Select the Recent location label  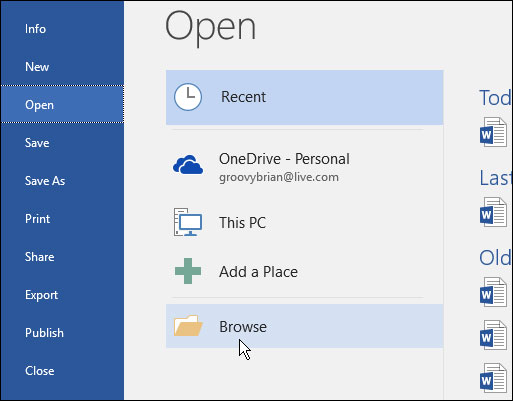(243, 97)
